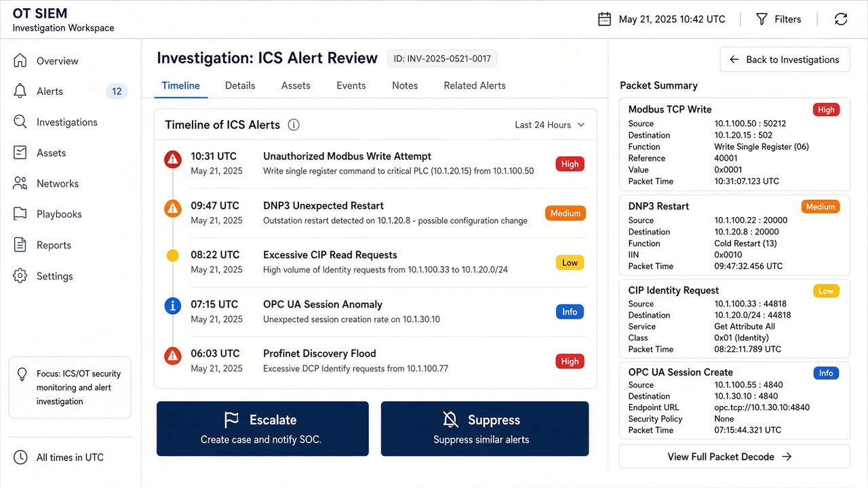Click the refresh icon in header

point(841,19)
